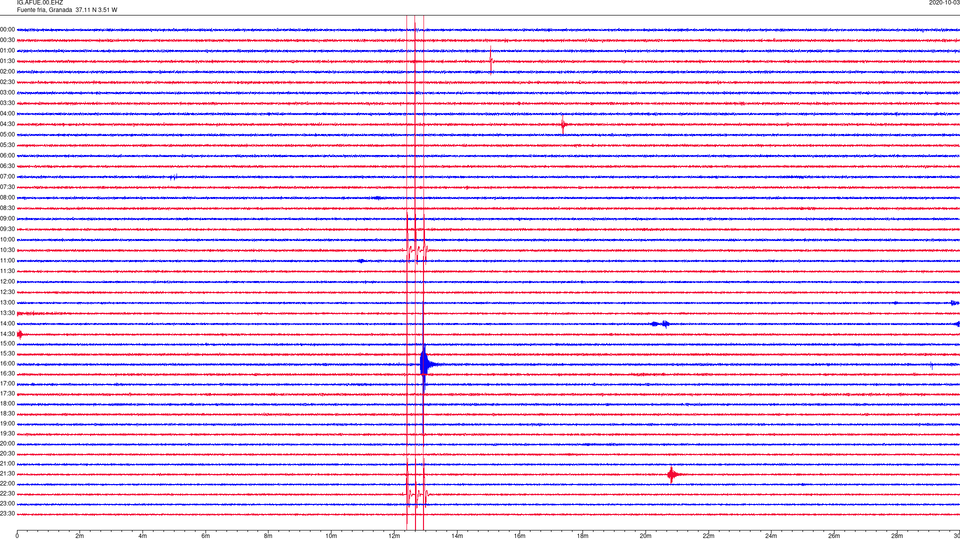This screenshot has height=540, width=960.
Task: Select the 22:30 time row label
Action: pos(8,493)
